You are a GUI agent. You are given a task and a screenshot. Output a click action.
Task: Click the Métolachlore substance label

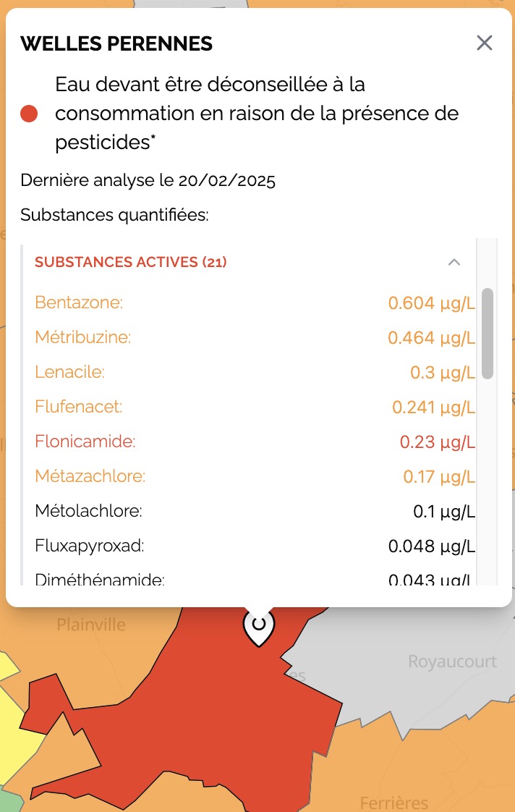(x=88, y=511)
